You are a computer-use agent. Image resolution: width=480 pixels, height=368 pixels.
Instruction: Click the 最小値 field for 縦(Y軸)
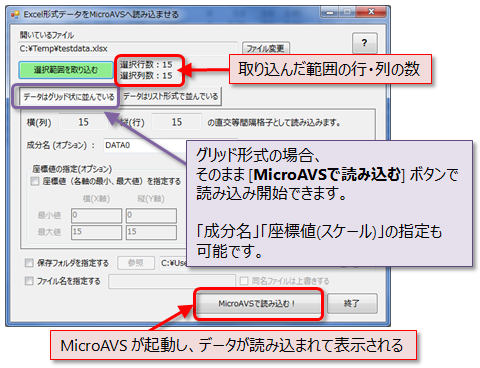click(x=151, y=216)
